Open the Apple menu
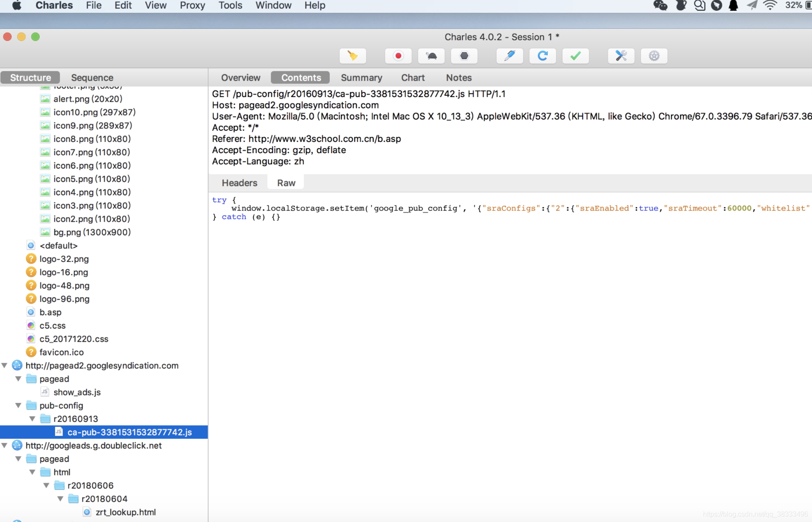812x522 pixels. tap(17, 6)
